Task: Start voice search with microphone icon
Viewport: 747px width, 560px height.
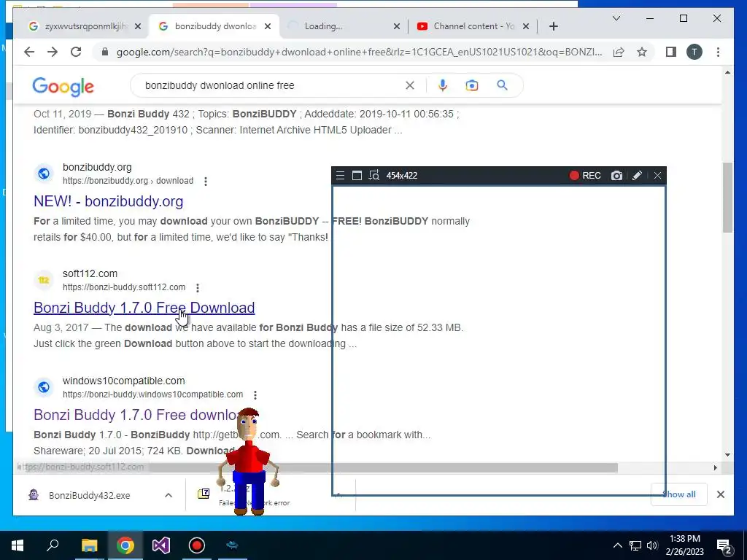Action: 443,85
